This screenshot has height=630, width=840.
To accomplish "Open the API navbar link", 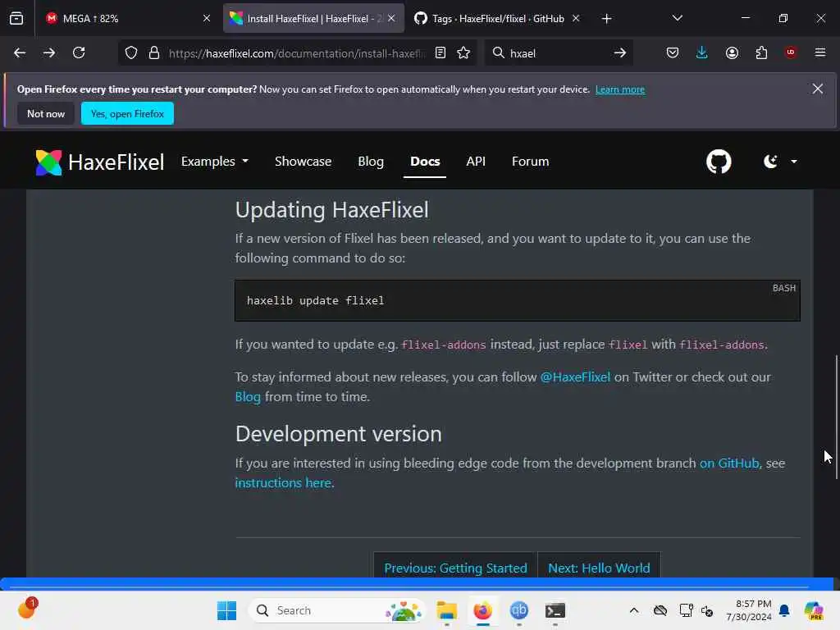I will (x=476, y=162).
